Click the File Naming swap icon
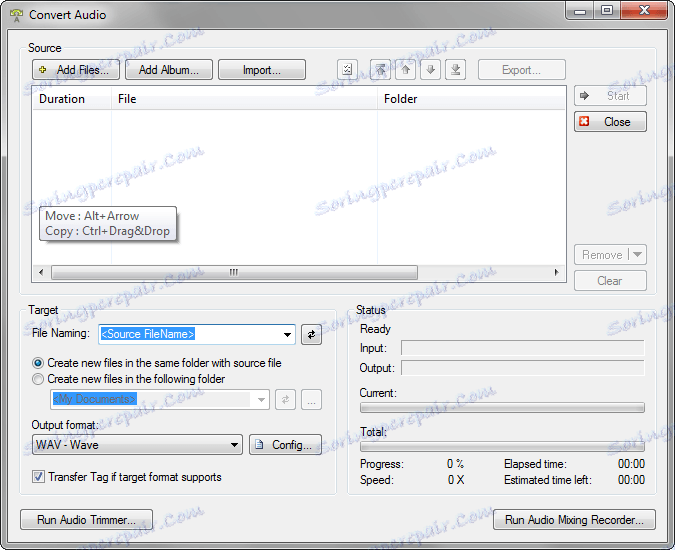Image resolution: width=675 pixels, height=550 pixels. [311, 334]
